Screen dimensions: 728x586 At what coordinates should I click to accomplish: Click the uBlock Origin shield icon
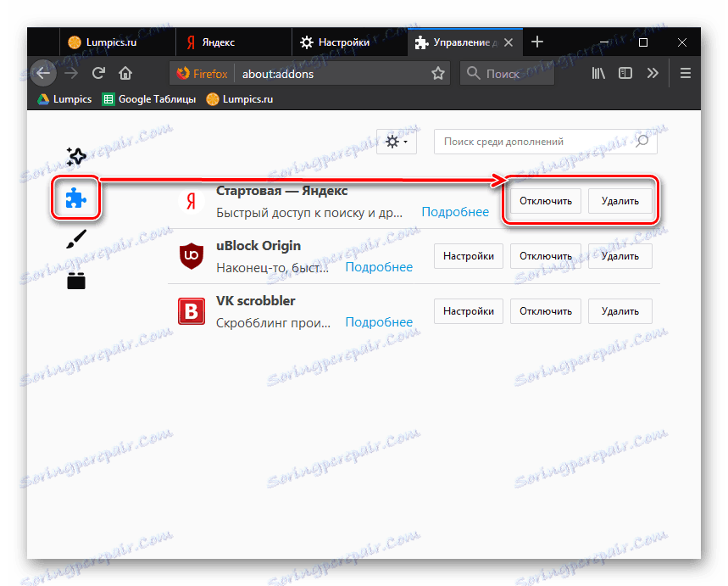tap(192, 256)
